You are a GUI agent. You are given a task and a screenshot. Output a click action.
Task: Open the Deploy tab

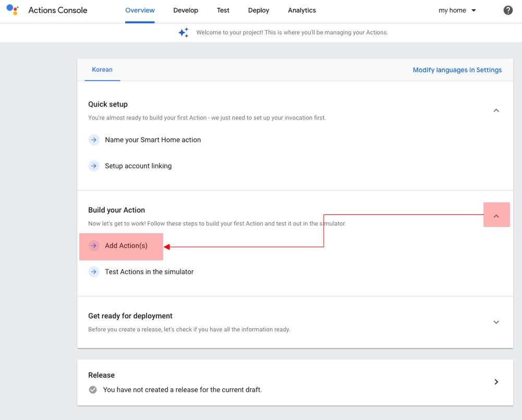coord(259,10)
